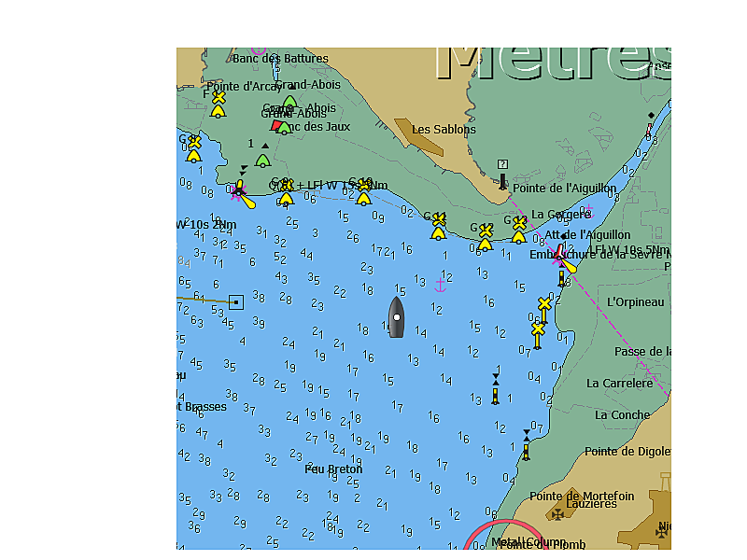747x560 pixels.
Task: Click the Pointe d'Arcay label
Action: [x=244, y=87]
